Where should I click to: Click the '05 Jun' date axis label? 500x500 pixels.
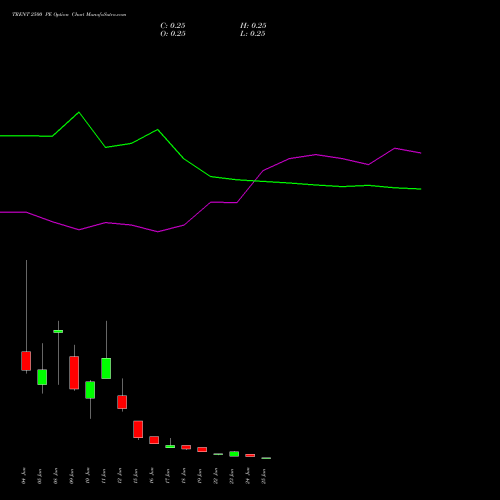(x=40, y=476)
